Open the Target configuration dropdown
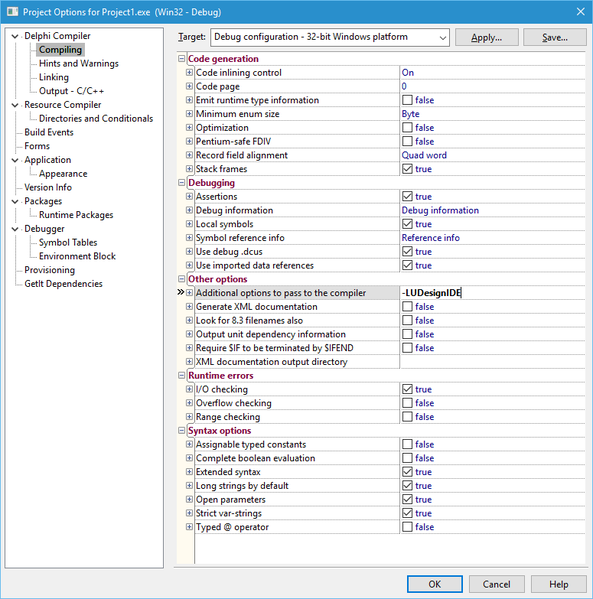This screenshot has height=599, width=593. pos(330,37)
